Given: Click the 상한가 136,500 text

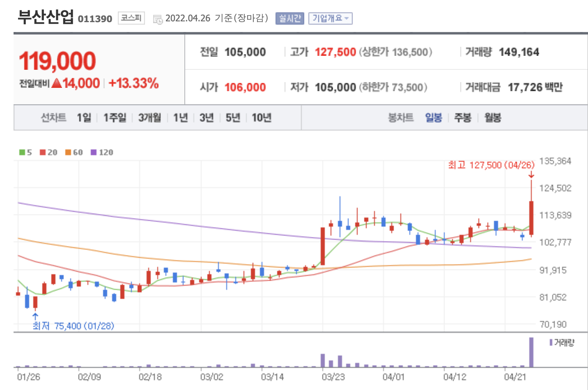Looking at the screenshot, I should pos(395,52).
